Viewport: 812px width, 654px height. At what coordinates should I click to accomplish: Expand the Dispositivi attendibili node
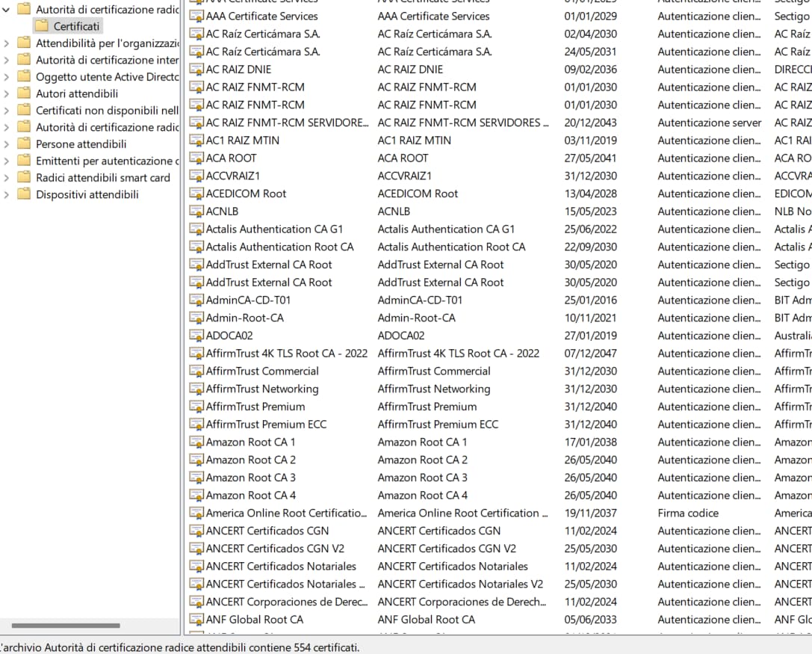coord(6,194)
